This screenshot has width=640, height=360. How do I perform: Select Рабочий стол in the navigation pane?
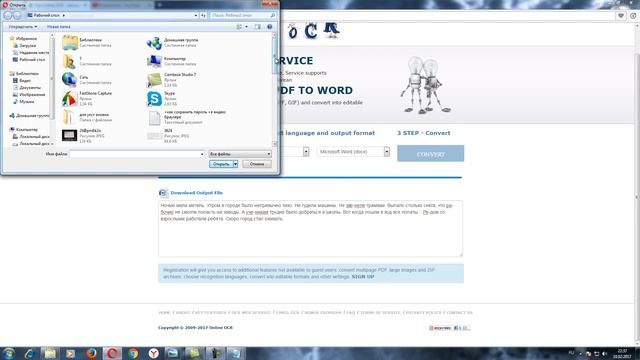[29, 60]
